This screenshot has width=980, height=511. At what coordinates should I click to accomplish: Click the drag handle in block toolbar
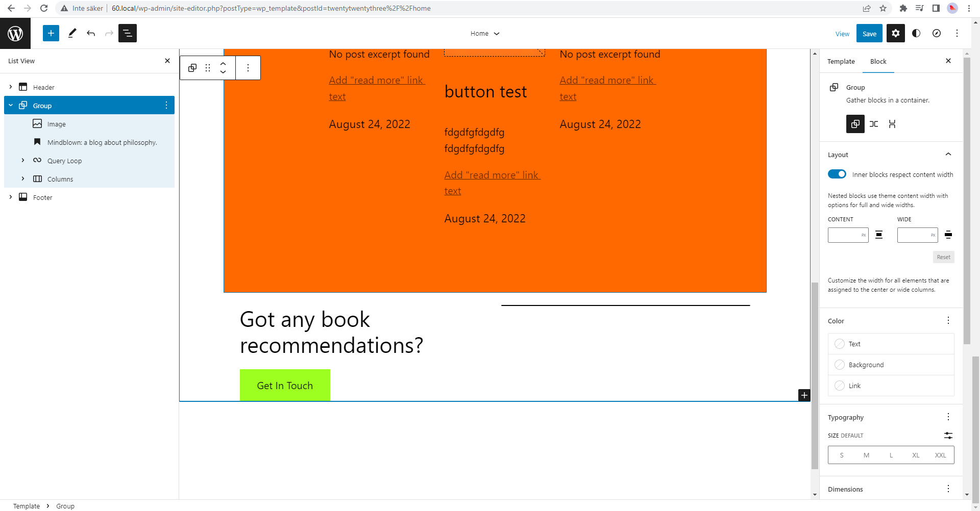[208, 68]
